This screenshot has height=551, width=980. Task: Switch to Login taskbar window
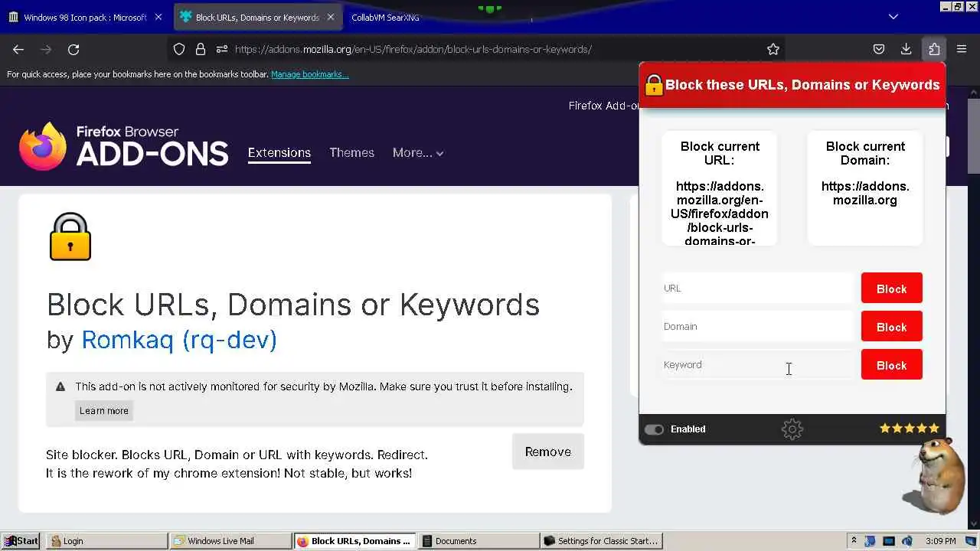[x=107, y=541]
